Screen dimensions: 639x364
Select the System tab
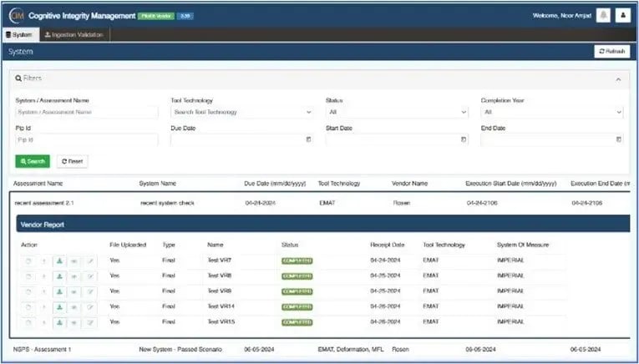click(x=18, y=35)
